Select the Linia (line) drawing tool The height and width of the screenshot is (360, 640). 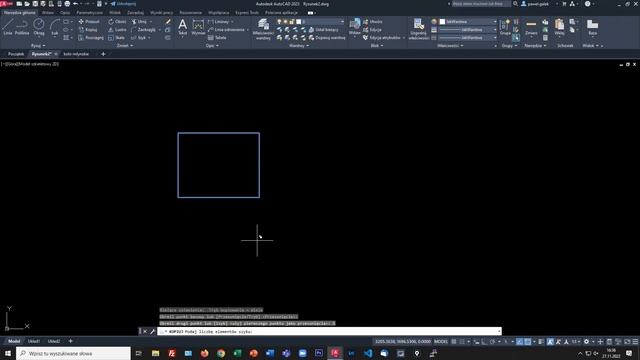[x=8, y=27]
